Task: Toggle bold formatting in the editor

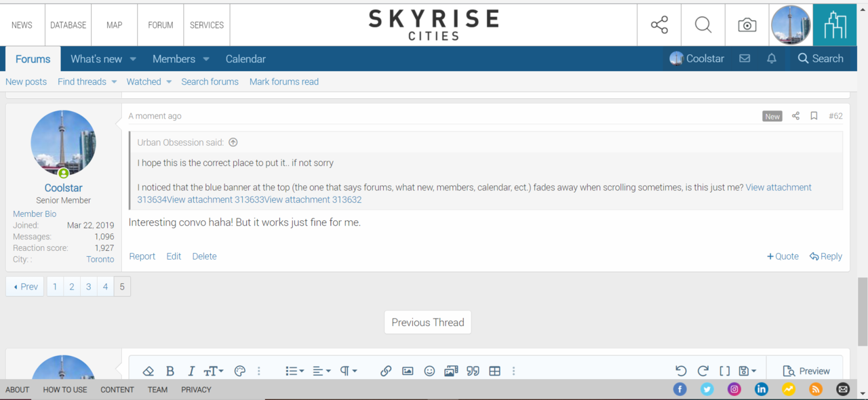Action: pos(170,371)
